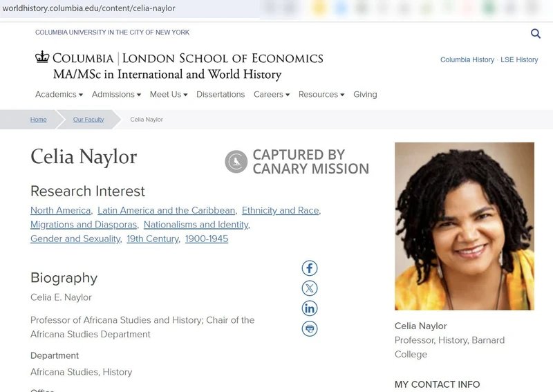Go to Our Faculty breadcrumb

pos(88,120)
